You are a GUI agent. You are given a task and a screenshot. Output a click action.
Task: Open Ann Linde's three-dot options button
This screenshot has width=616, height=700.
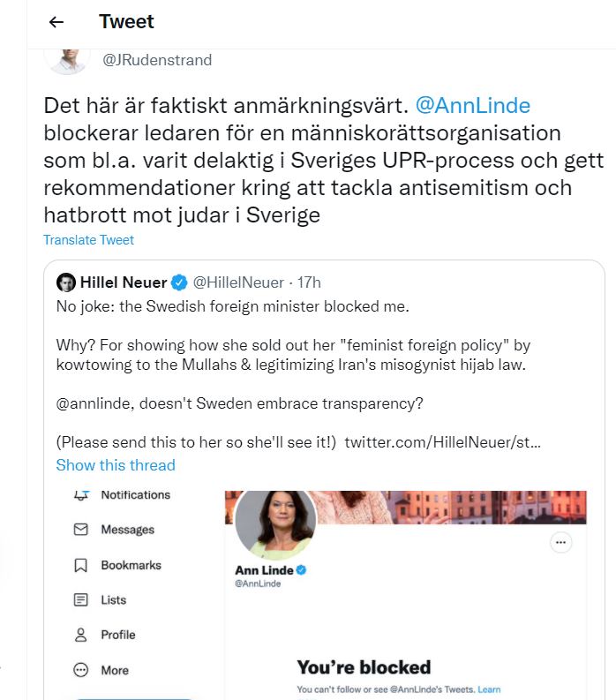560,543
